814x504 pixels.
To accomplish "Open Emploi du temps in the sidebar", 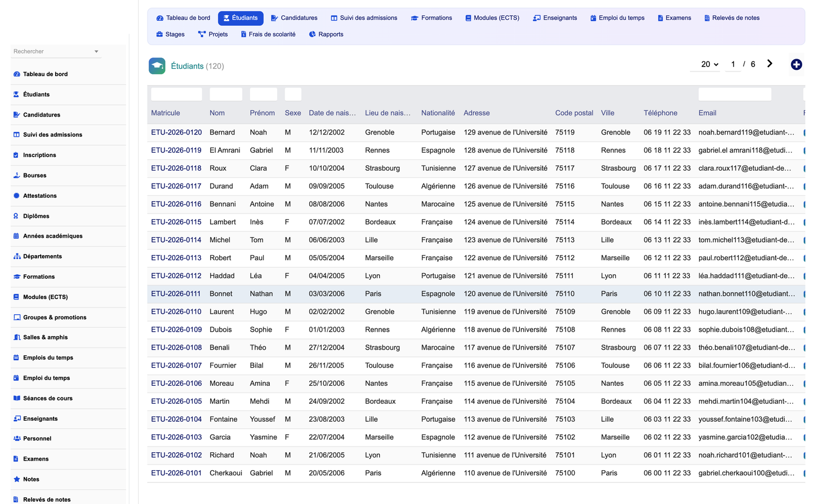I will coord(46,378).
